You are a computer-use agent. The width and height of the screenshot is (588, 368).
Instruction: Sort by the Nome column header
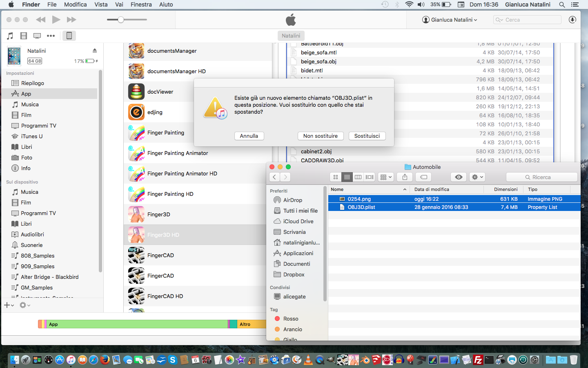tap(369, 189)
